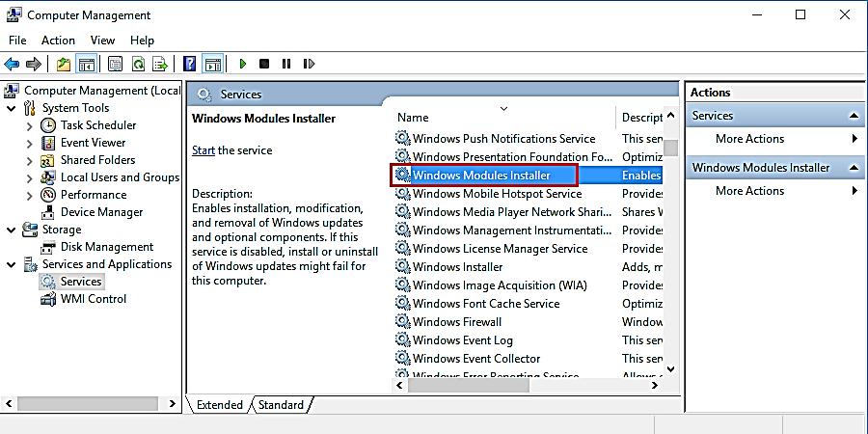Screen dimensions: 868x434
Task: Open Device Manager in the tree
Action: pos(101,212)
